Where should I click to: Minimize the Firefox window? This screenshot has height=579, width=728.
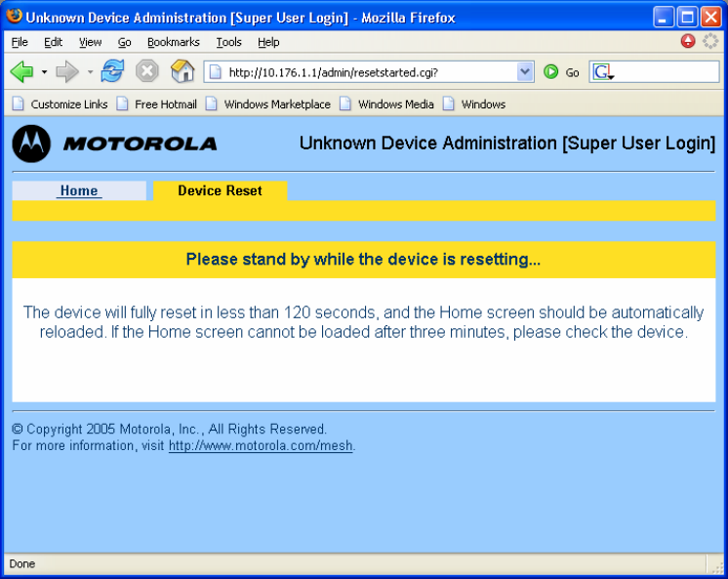tap(663, 18)
